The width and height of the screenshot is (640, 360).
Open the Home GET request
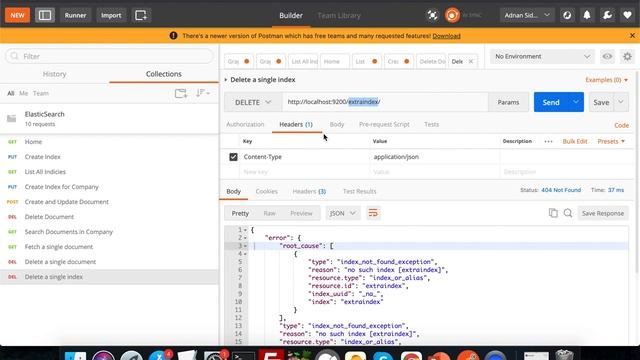point(109,142)
